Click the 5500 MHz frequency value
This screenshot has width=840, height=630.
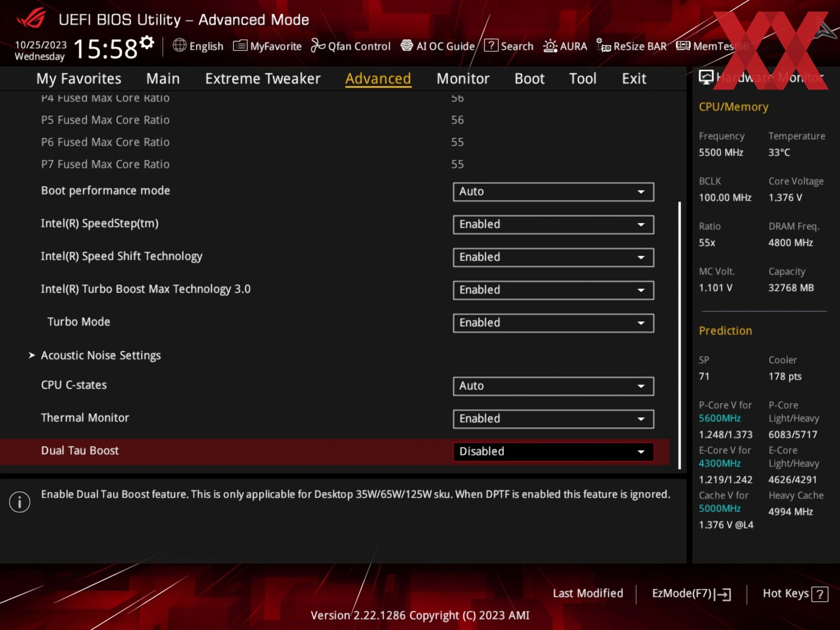(x=721, y=153)
